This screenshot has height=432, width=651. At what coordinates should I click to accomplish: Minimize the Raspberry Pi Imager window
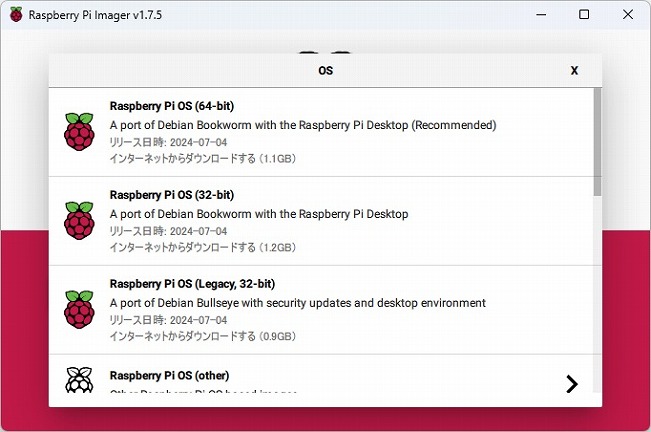(541, 15)
